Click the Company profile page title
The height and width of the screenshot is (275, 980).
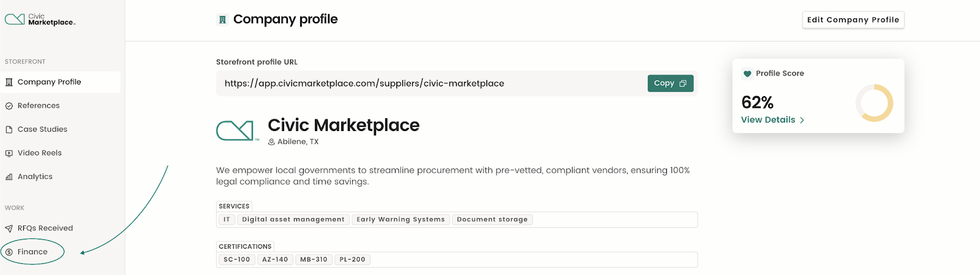tap(285, 20)
